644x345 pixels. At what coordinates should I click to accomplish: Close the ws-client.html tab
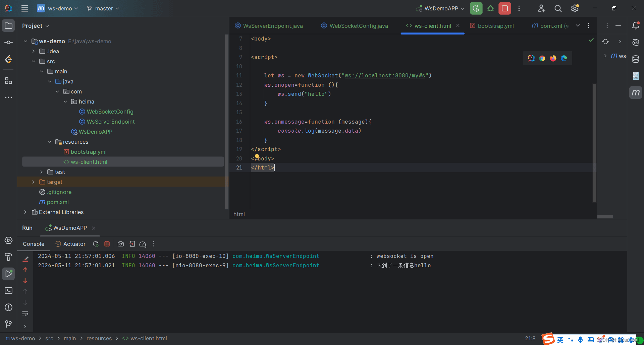point(458,25)
